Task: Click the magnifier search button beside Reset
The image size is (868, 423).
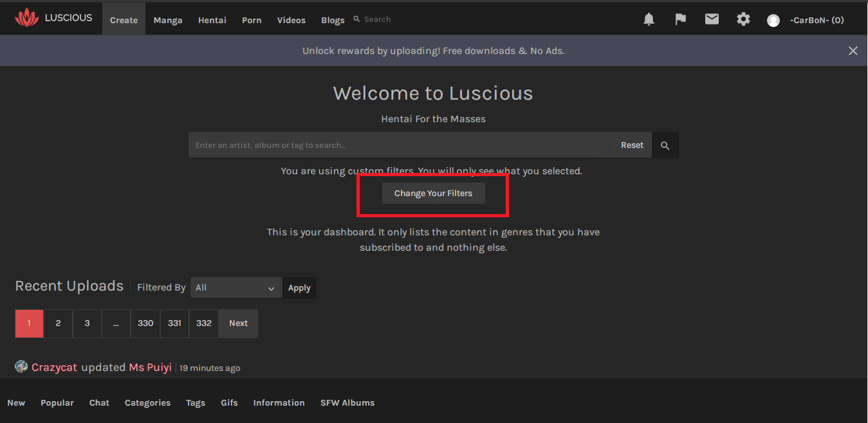Action: (665, 145)
